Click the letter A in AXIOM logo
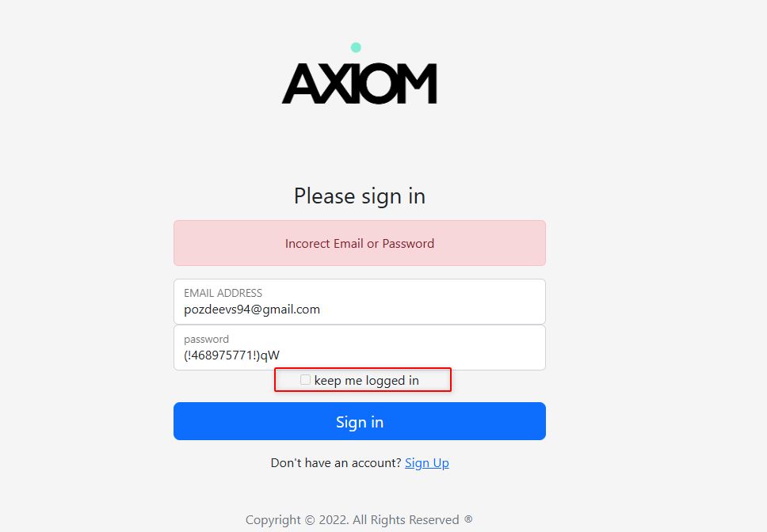Screen dimensions: 767x532 (x=300, y=84)
